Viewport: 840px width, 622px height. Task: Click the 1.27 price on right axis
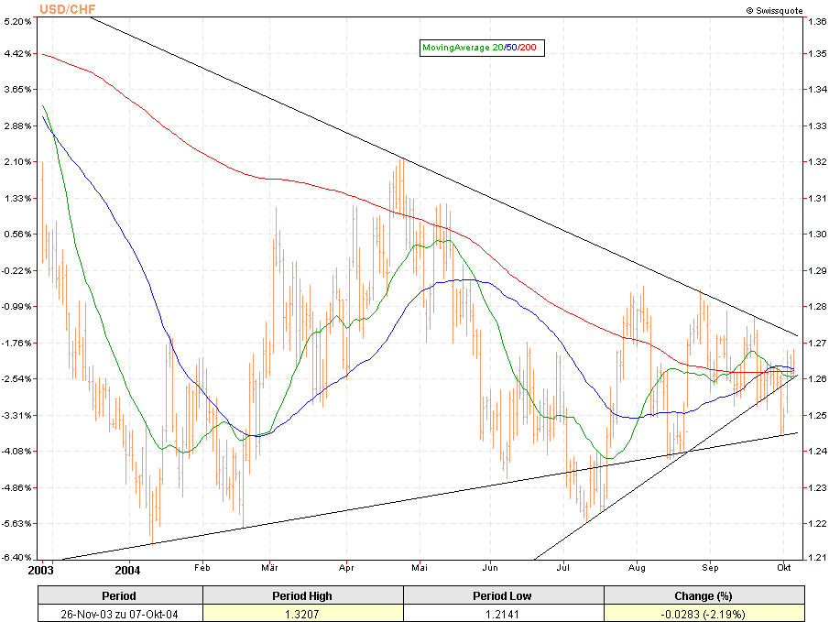817,343
